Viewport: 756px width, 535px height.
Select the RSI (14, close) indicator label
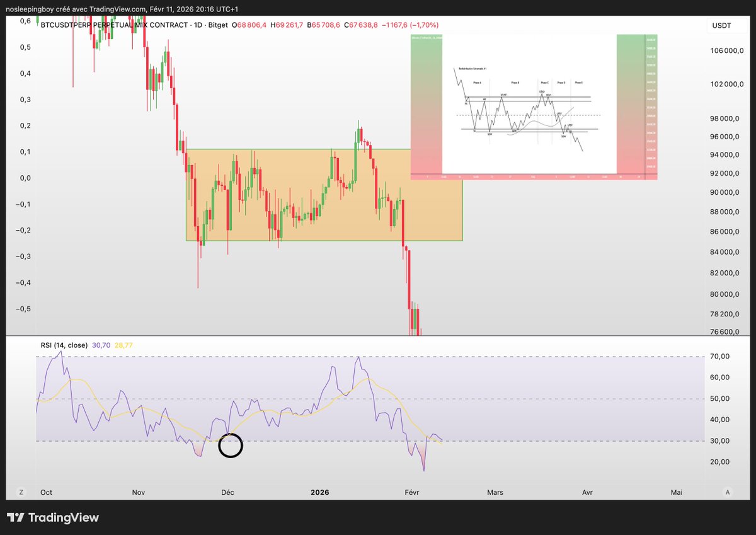click(66, 345)
